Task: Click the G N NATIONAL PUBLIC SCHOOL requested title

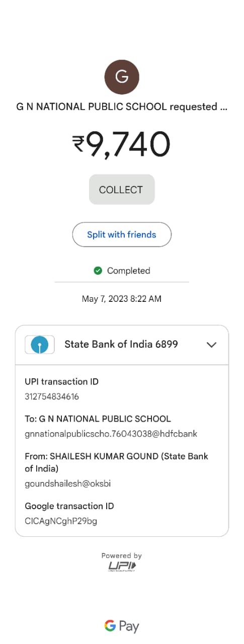Action: click(x=122, y=107)
